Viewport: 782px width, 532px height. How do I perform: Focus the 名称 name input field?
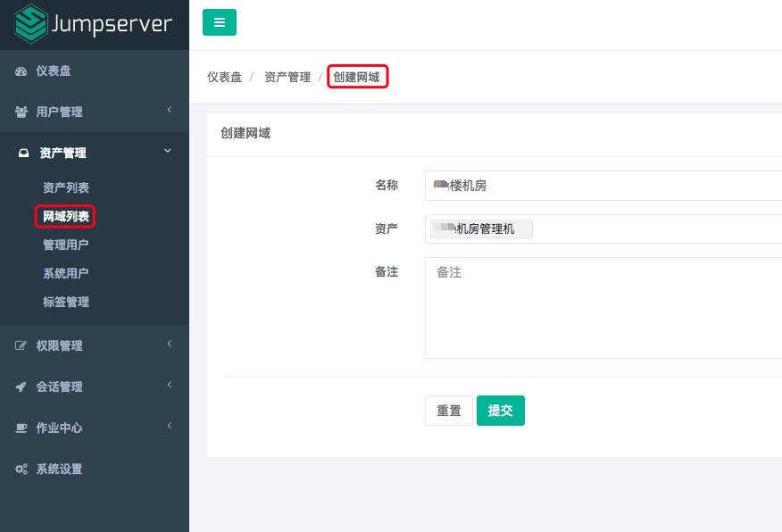(x=603, y=186)
